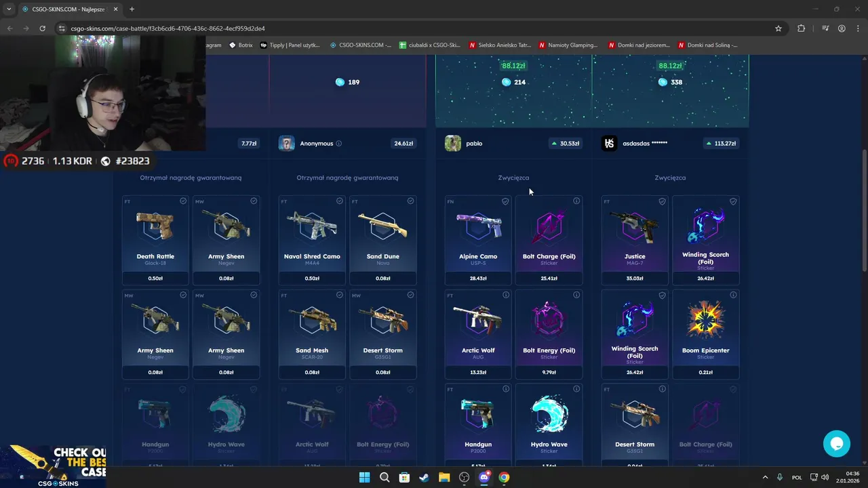The image size is (868, 488).
Task: Open Windows taskbar search
Action: [384, 477]
